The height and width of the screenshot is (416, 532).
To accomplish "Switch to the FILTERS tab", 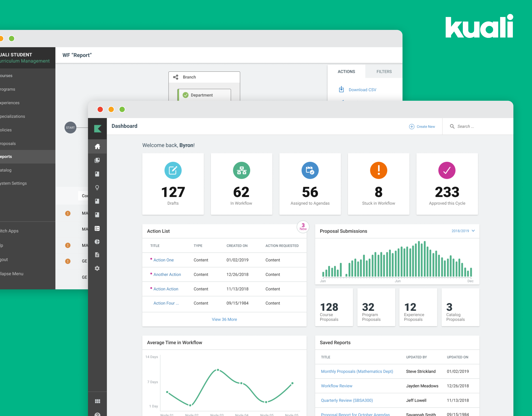I will [x=384, y=71].
